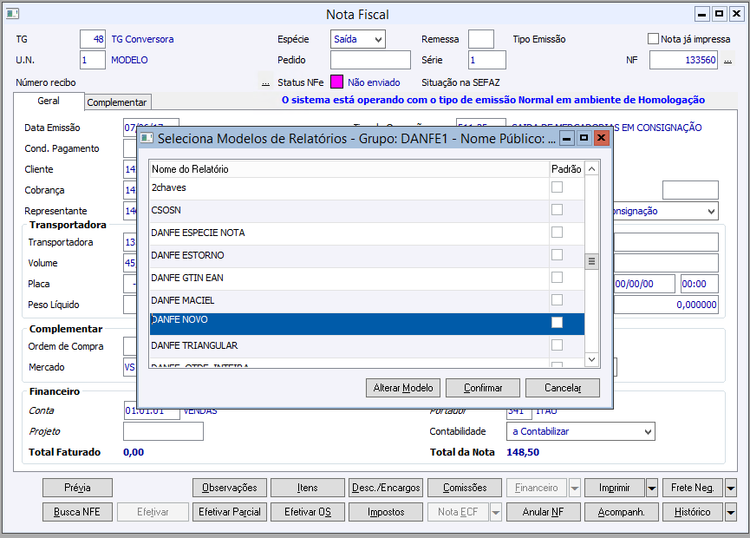Open the NF number lookup ellipsis button

728,61
